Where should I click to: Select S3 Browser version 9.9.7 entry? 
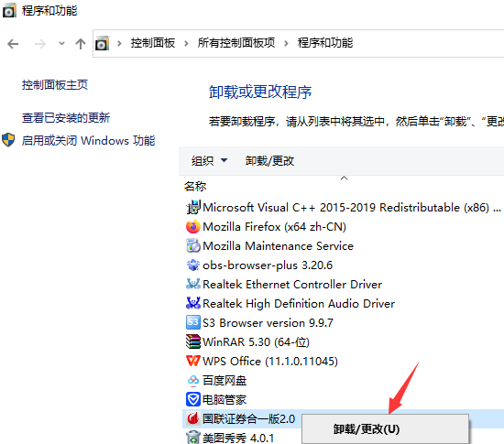point(268,322)
